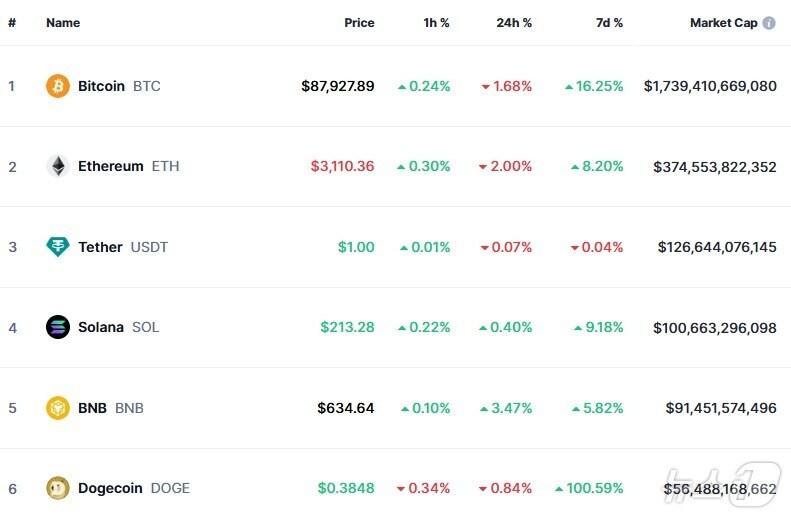
Task: Sort by the # rank column header
Action: (x=12, y=23)
